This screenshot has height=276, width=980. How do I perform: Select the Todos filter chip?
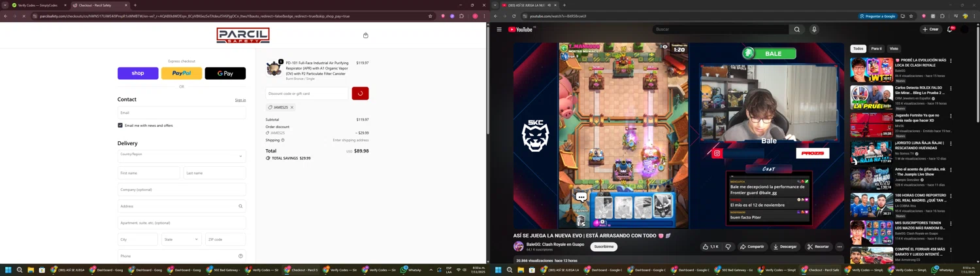click(x=858, y=48)
